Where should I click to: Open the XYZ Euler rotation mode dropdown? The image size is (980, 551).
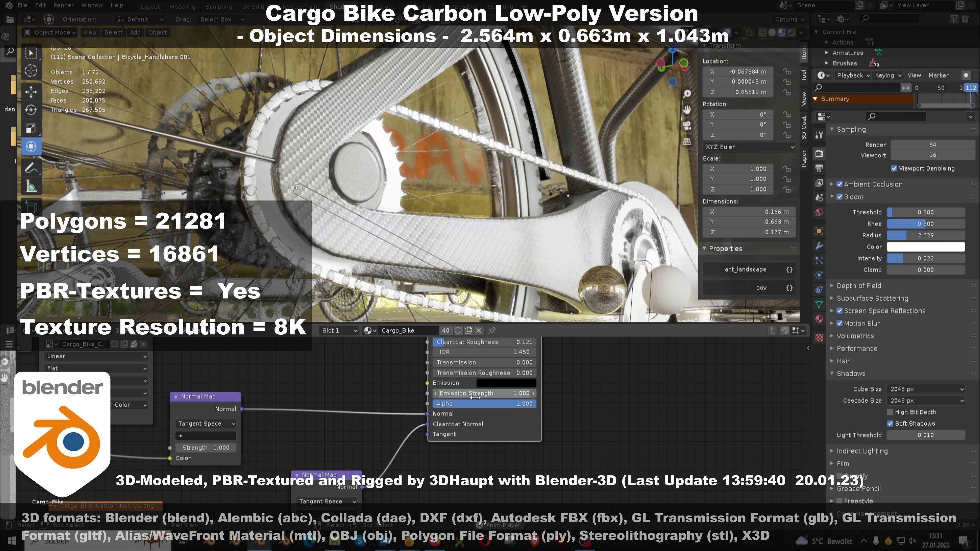click(749, 147)
